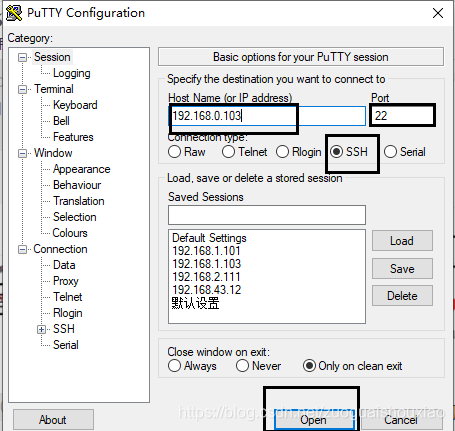The height and width of the screenshot is (431, 455).
Task: Open the Window category
Action: (x=53, y=153)
